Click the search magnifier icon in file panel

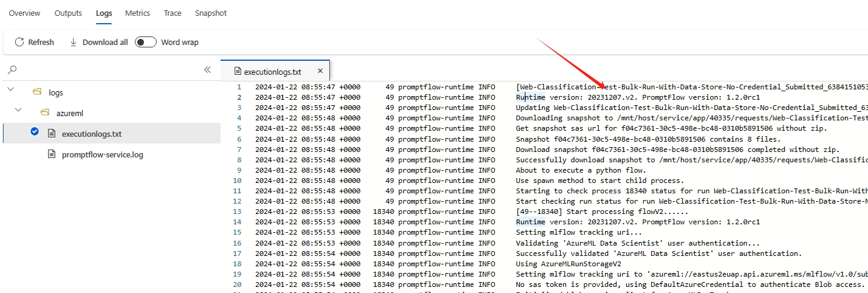pyautogui.click(x=12, y=70)
